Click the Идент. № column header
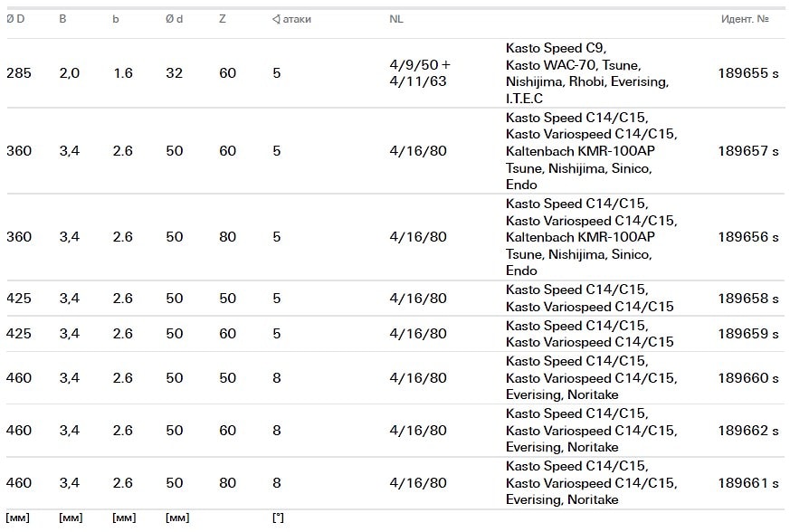 (745, 19)
